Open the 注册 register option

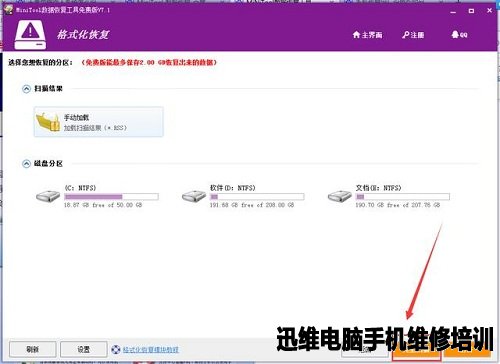(413, 35)
